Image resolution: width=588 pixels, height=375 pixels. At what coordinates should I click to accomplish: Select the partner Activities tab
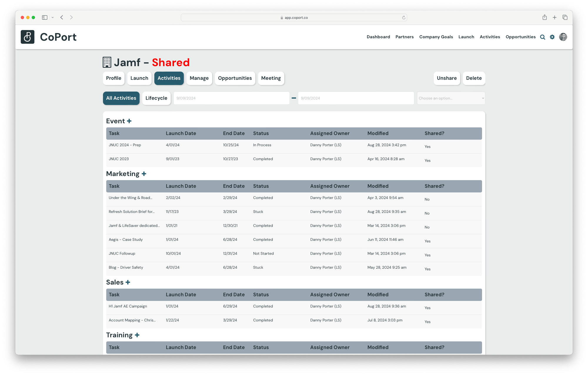point(169,78)
